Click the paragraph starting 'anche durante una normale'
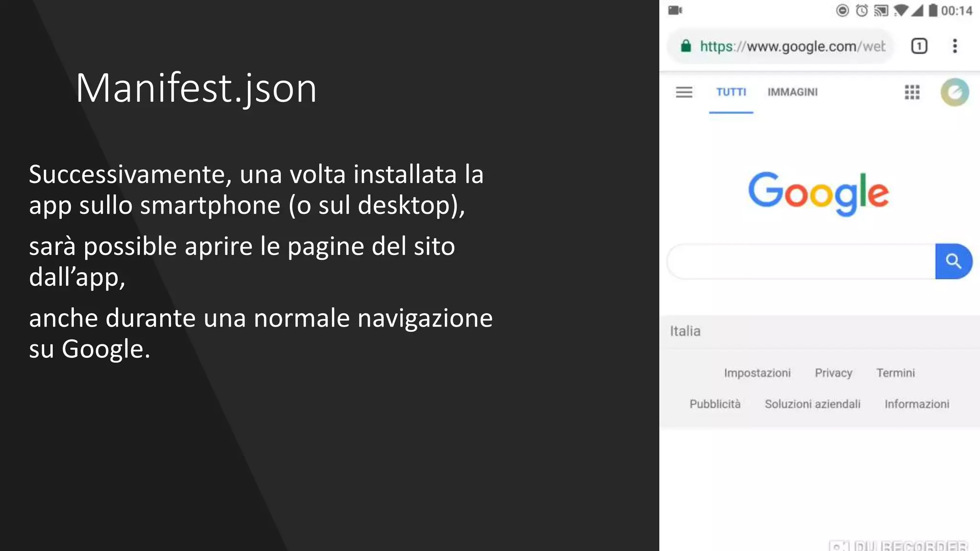The height and width of the screenshot is (551, 980). coord(261,333)
